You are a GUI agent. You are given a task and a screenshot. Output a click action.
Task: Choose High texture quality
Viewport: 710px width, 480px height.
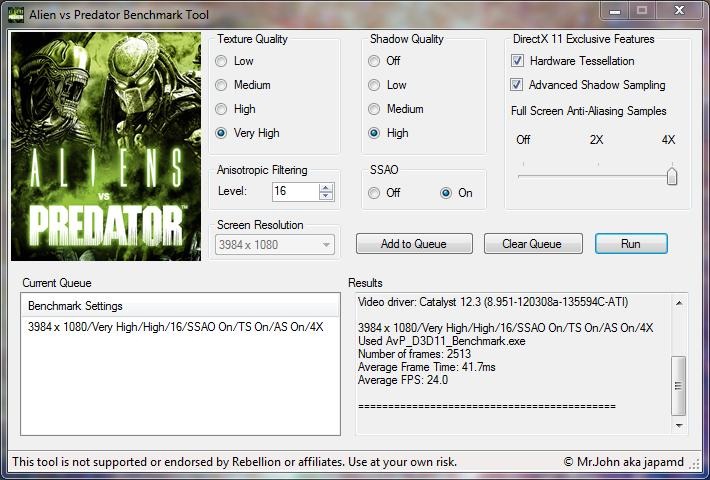coord(221,109)
